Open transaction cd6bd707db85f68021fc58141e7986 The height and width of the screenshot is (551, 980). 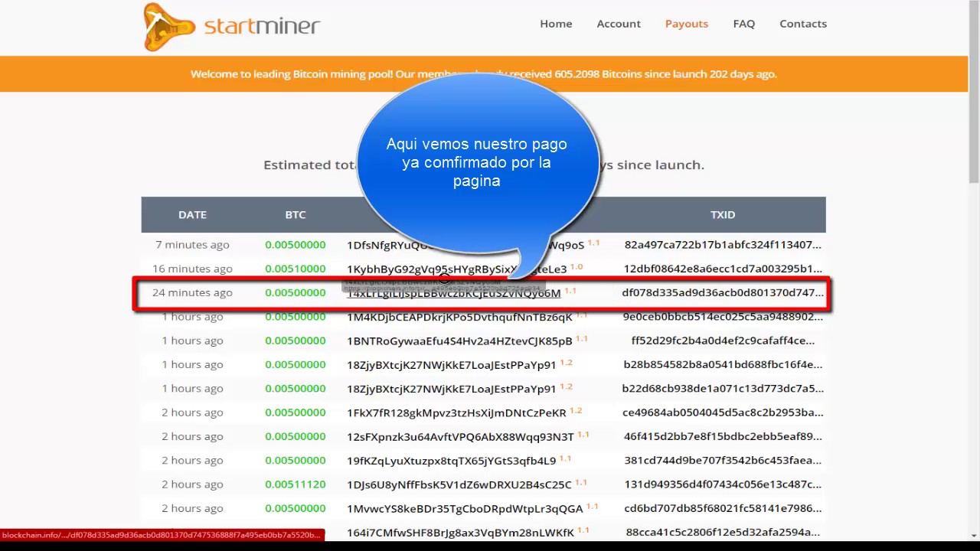(723, 508)
